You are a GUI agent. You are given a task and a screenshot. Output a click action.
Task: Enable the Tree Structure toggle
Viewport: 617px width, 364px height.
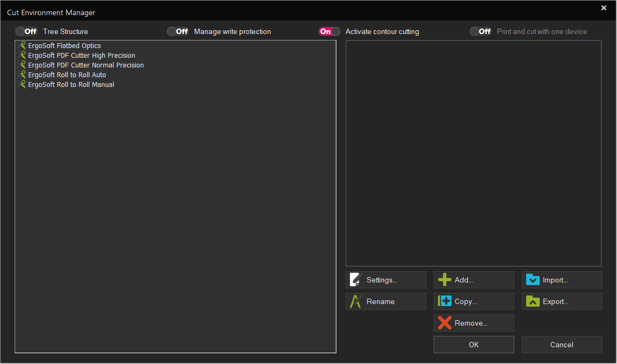[x=26, y=31]
